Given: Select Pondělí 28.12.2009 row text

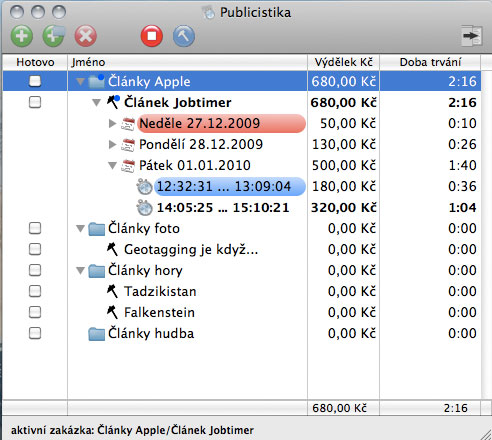Looking at the screenshot, I should pyautogui.click(x=201, y=144).
